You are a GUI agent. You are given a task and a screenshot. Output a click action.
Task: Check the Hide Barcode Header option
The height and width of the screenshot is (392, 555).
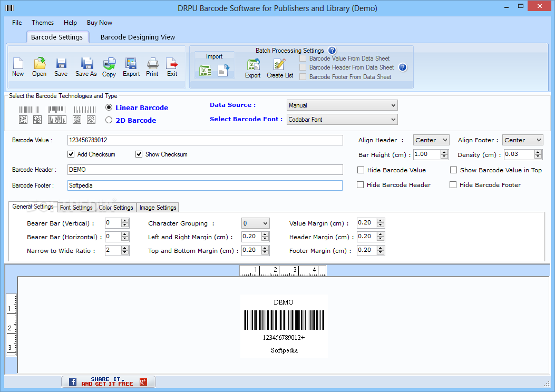(x=361, y=185)
